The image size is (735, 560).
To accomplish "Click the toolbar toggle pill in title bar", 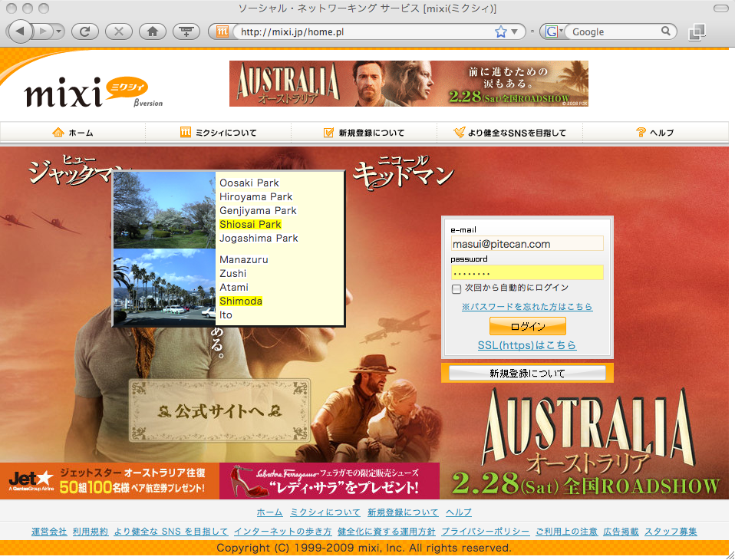I will (x=721, y=8).
